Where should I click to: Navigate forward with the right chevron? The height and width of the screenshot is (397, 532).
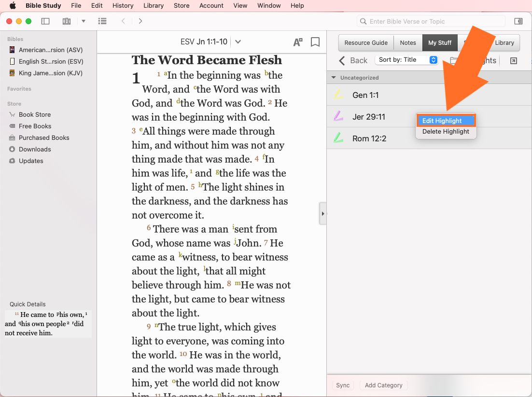point(140,21)
